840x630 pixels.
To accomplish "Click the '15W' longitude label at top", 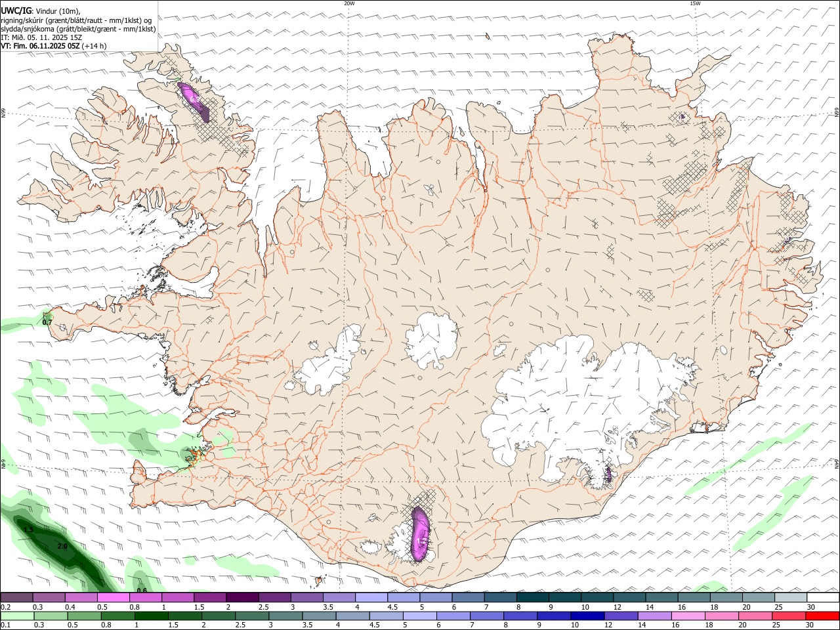I will coord(695,3).
